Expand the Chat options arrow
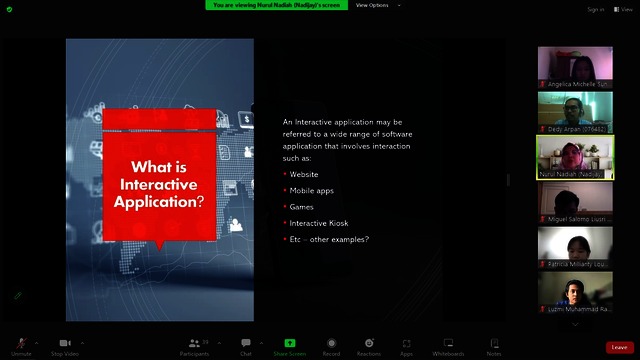Image resolution: width=640 pixels, height=360 pixels. pos(261,343)
